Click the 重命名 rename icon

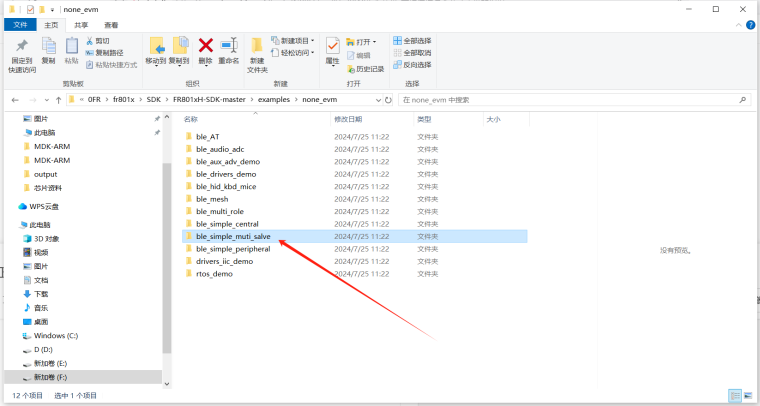[229, 45]
